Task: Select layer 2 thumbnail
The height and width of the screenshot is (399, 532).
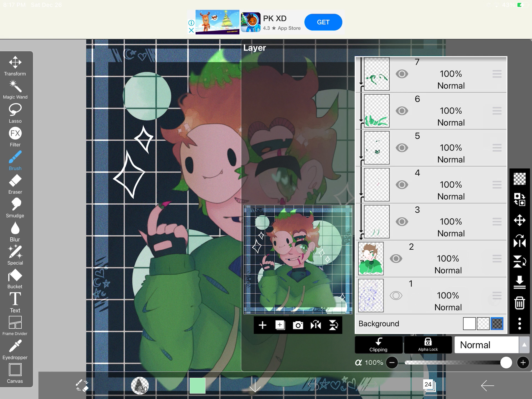Action: click(x=371, y=259)
